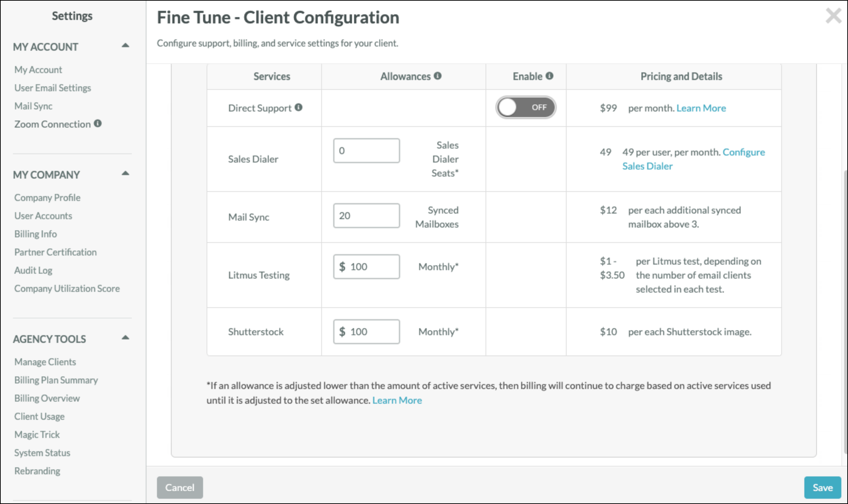The image size is (848, 504).
Task: Click the Shutterstock service label
Action: tap(256, 332)
